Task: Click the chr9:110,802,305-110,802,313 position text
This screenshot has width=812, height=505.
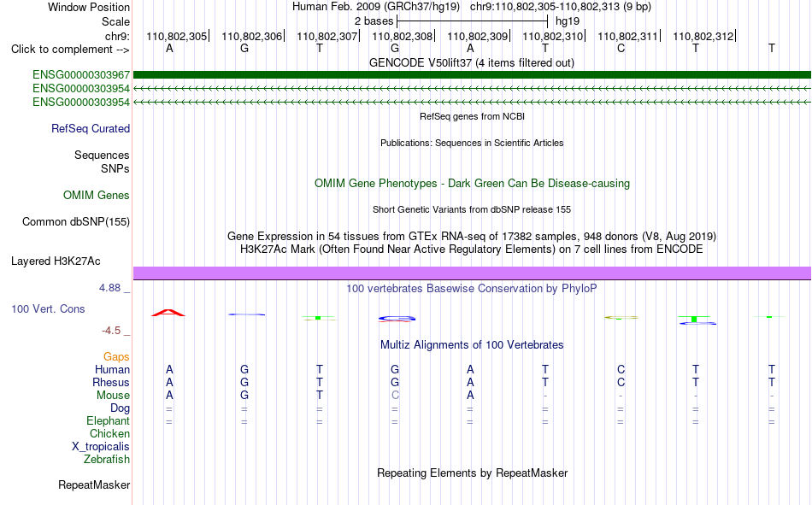Action: point(561,7)
